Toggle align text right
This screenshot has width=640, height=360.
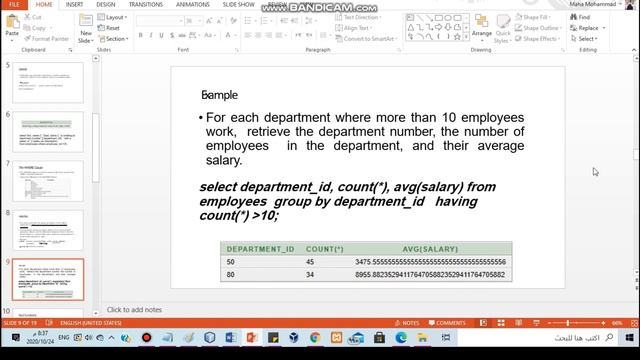[268, 36]
